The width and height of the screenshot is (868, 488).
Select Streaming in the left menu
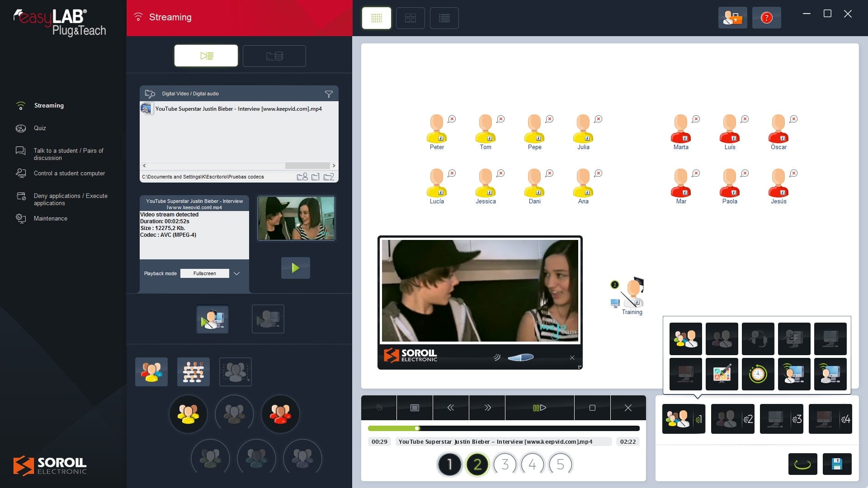(49, 105)
